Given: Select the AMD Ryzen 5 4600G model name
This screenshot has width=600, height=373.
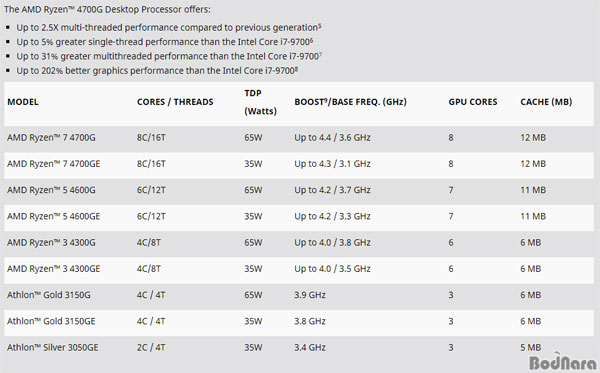Looking at the screenshot, I should (51, 190).
